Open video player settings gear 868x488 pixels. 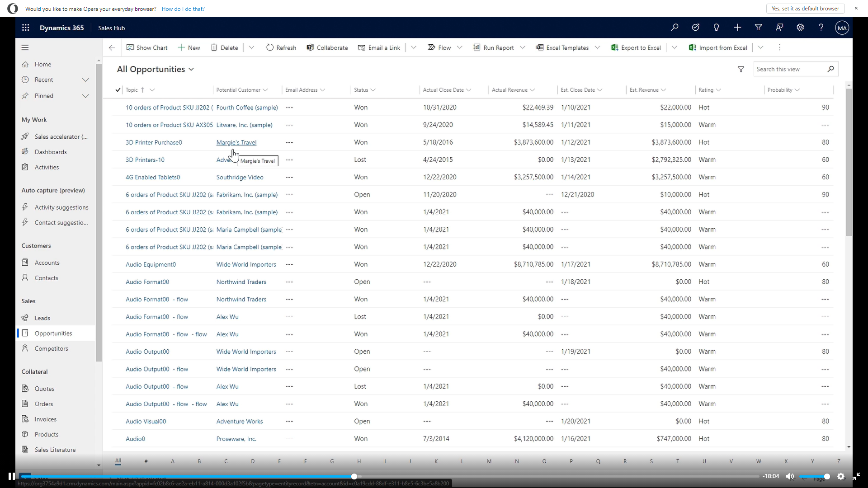[841, 476]
